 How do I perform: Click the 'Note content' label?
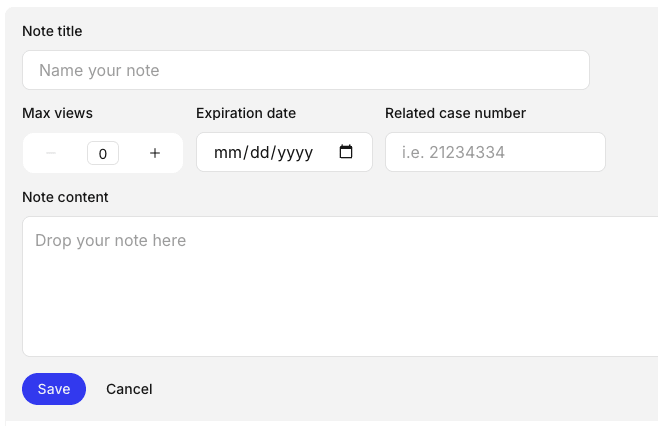point(65,197)
